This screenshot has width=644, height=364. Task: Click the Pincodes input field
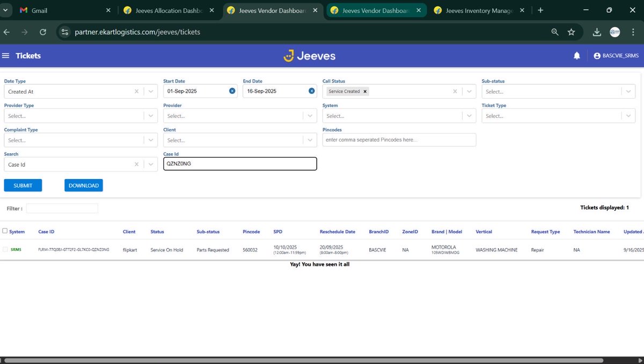(399, 140)
